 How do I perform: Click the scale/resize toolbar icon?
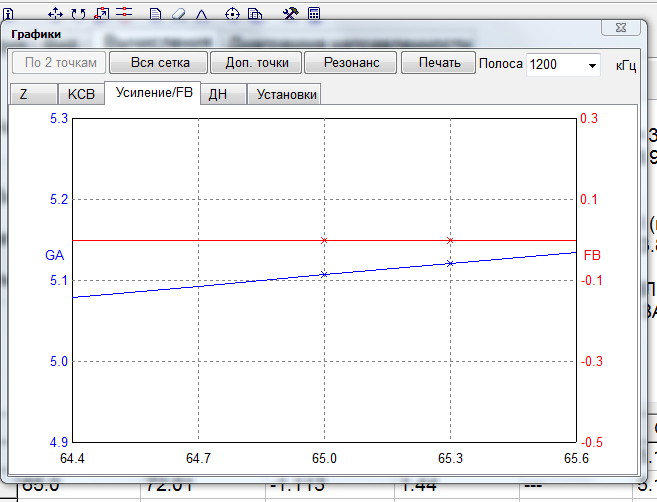tap(101, 14)
